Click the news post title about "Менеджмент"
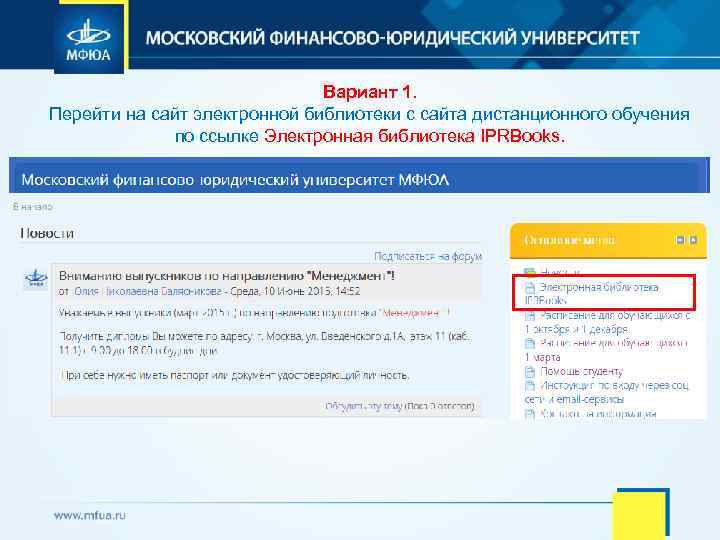 pyautogui.click(x=227, y=276)
